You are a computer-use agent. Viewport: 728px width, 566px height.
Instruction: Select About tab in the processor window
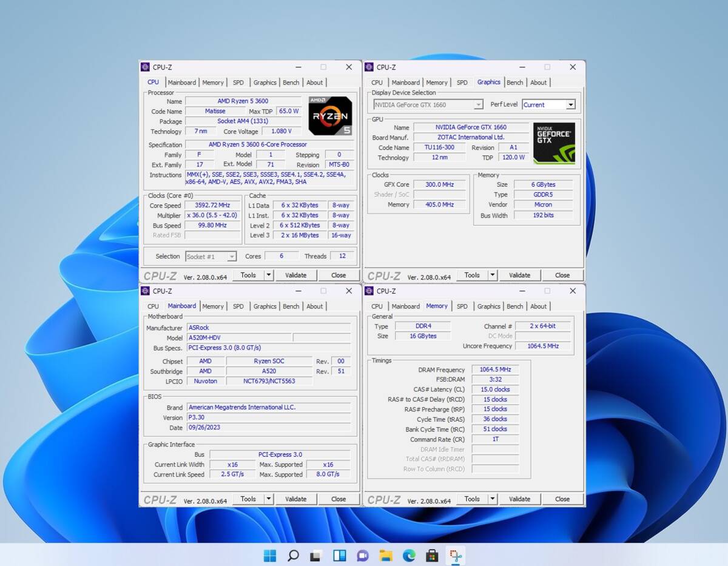(314, 83)
